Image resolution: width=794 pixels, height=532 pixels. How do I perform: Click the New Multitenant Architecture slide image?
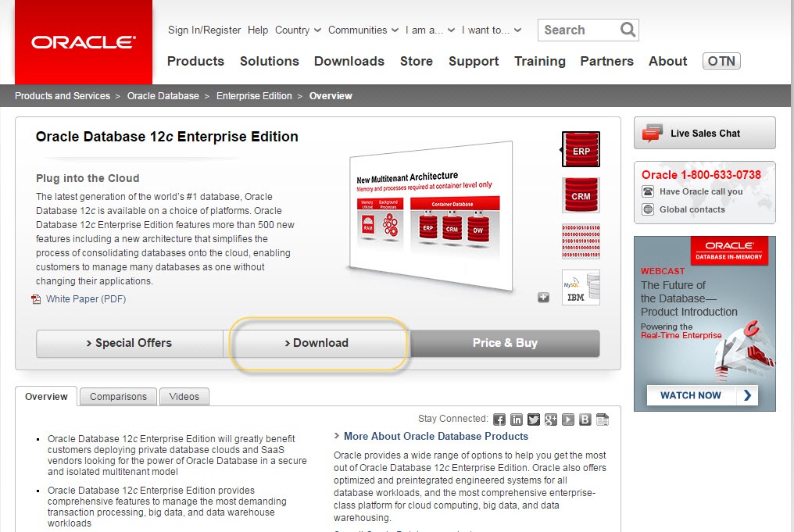click(431, 216)
